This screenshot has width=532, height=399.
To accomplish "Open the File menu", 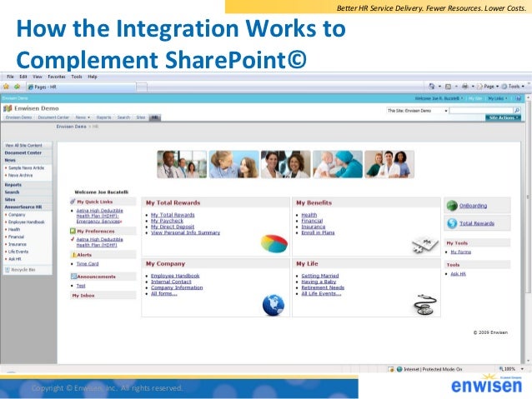I will click(11, 77).
